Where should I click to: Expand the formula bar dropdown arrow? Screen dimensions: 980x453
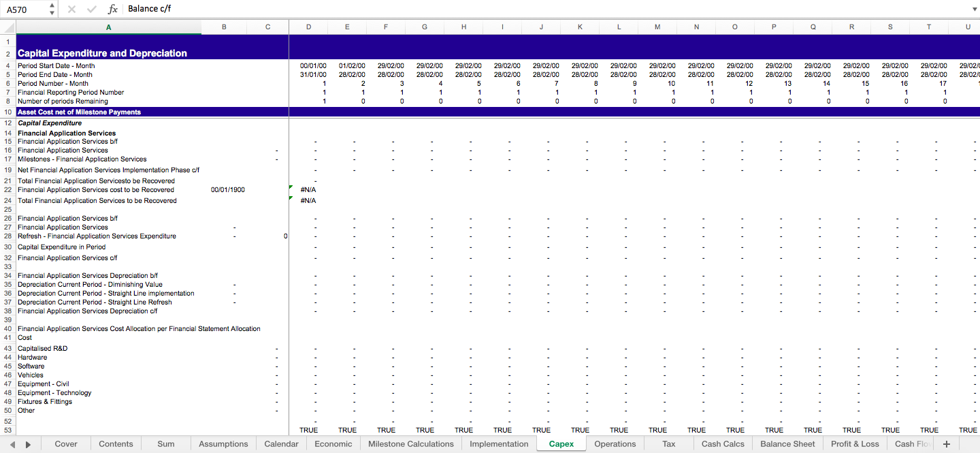click(x=975, y=10)
